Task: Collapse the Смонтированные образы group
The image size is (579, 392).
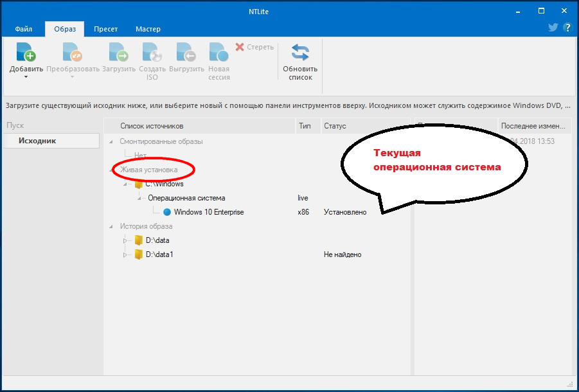Action: point(111,142)
